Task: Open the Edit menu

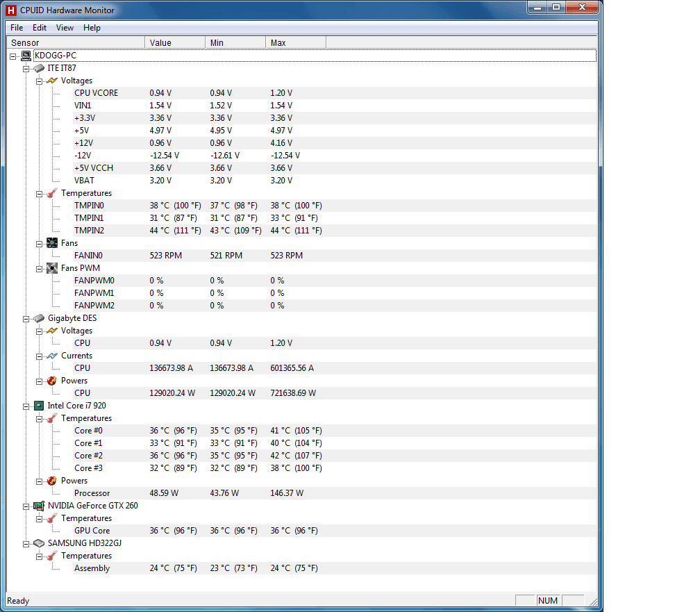Action: [40, 28]
